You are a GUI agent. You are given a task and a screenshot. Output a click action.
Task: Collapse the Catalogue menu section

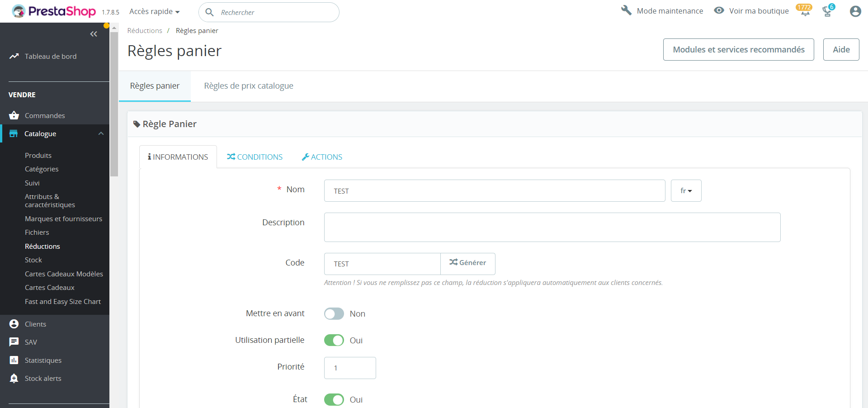[x=101, y=133]
